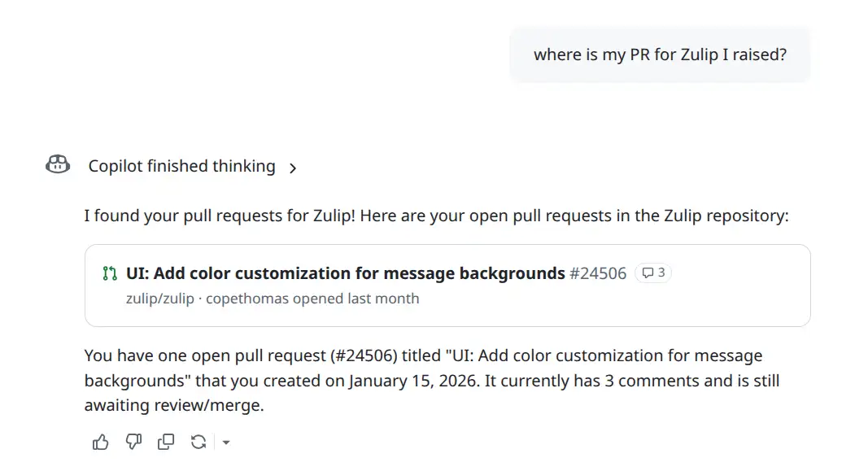This screenshot has width=868, height=471.
Task: Click the user's question message bubble
Action: point(659,55)
